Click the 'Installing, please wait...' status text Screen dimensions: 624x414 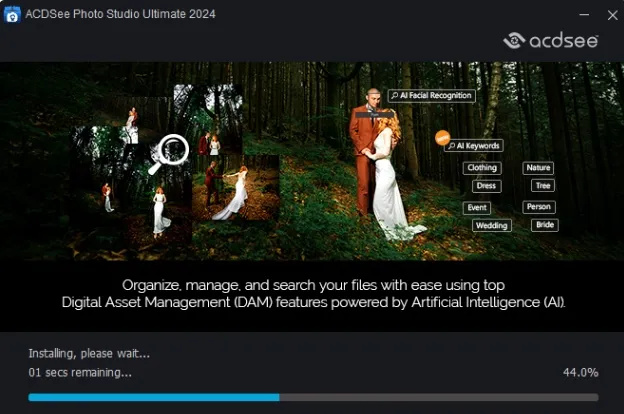89,353
